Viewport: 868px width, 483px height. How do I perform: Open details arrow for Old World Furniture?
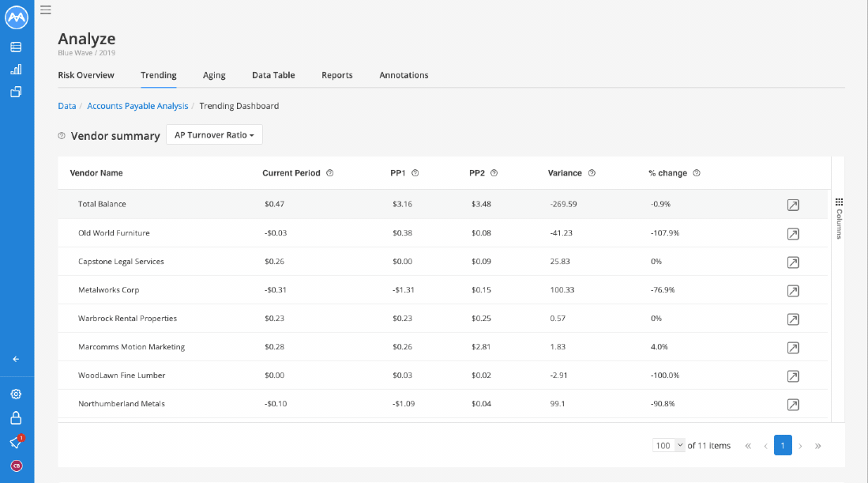(793, 234)
